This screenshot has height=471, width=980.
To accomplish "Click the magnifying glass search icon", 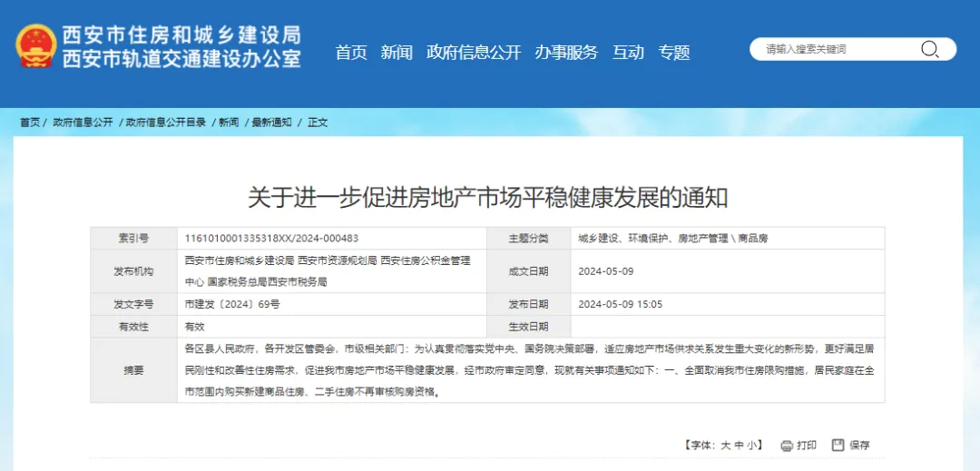I will pos(930,49).
